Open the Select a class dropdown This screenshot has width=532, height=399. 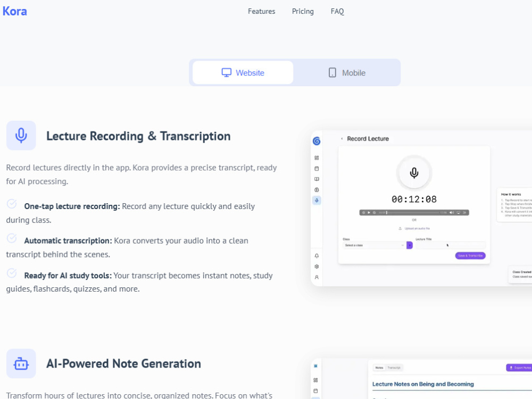pos(375,245)
